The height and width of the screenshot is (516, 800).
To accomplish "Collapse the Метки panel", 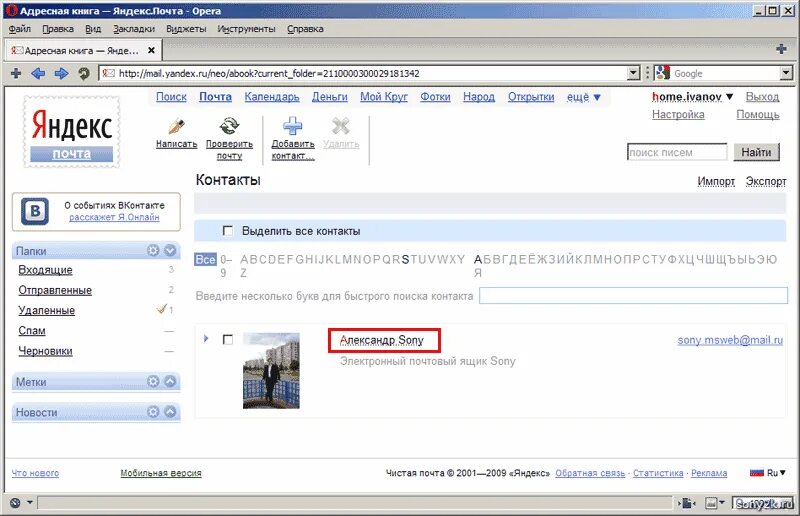I will (170, 381).
